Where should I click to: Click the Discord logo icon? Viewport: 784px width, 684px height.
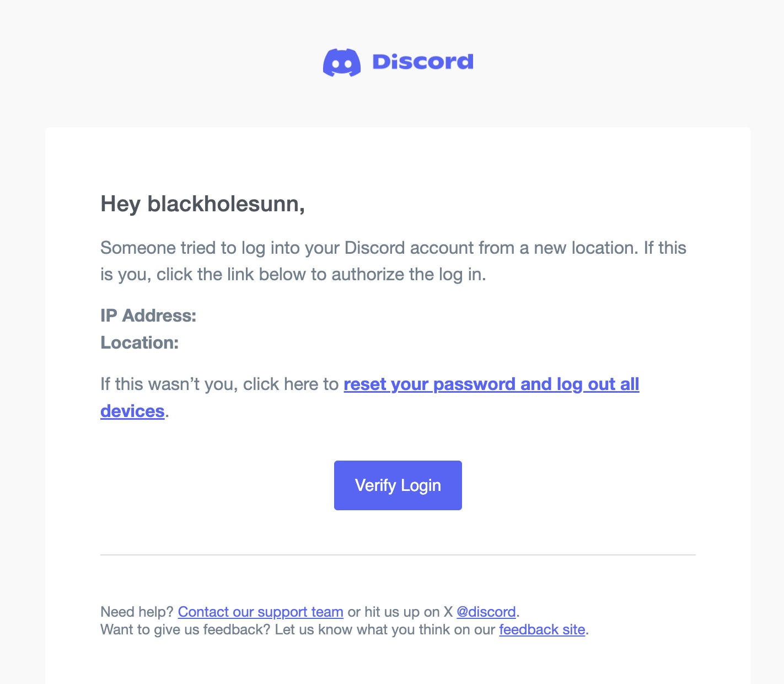click(342, 62)
